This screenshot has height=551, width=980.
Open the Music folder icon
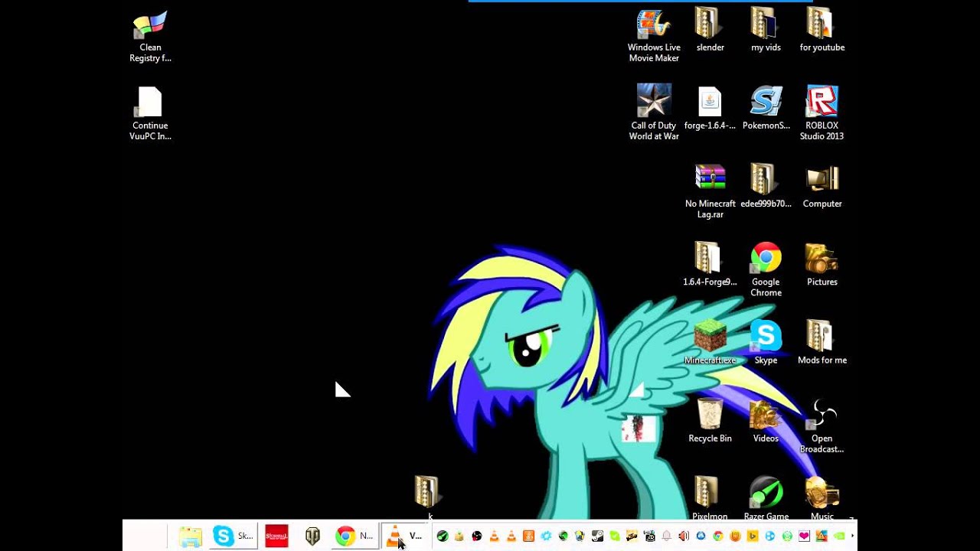pos(822,497)
